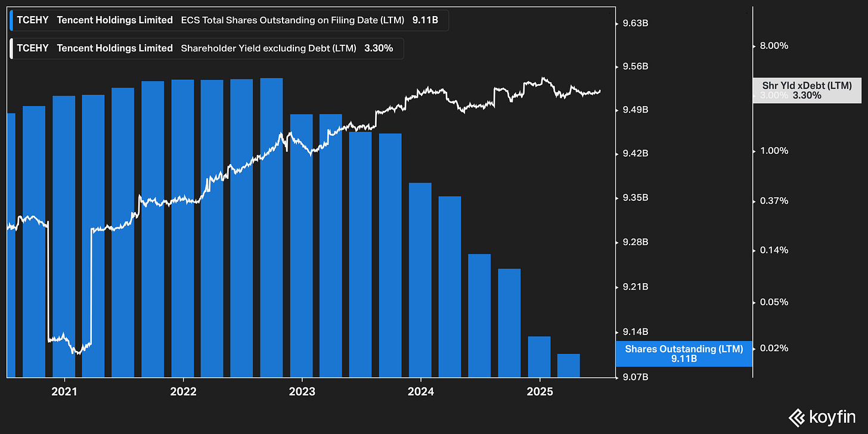This screenshot has height=434, width=868.
Task: Click the 9.14B value on the shares axis
Action: [x=635, y=331]
